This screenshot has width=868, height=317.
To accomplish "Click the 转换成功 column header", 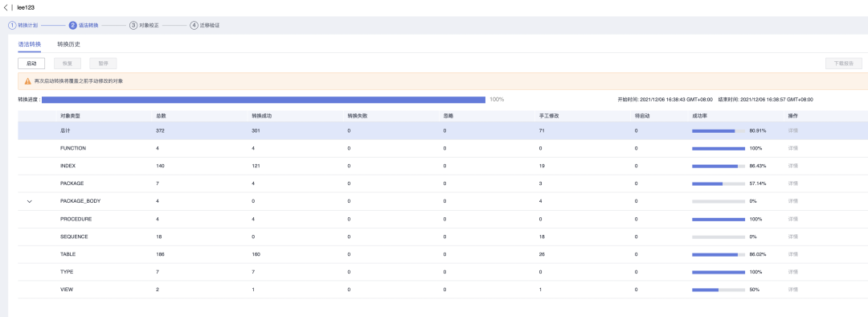I will pyautogui.click(x=261, y=116).
